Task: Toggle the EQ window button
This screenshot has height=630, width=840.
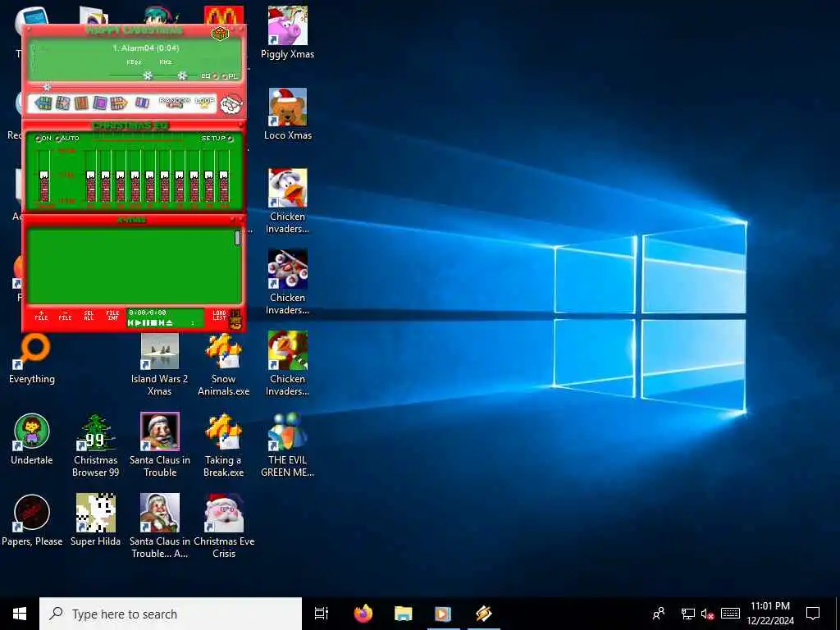Action: click(x=209, y=76)
